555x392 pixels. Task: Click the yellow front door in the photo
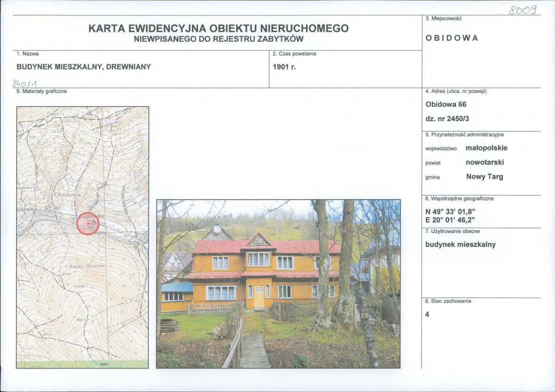tap(259, 297)
